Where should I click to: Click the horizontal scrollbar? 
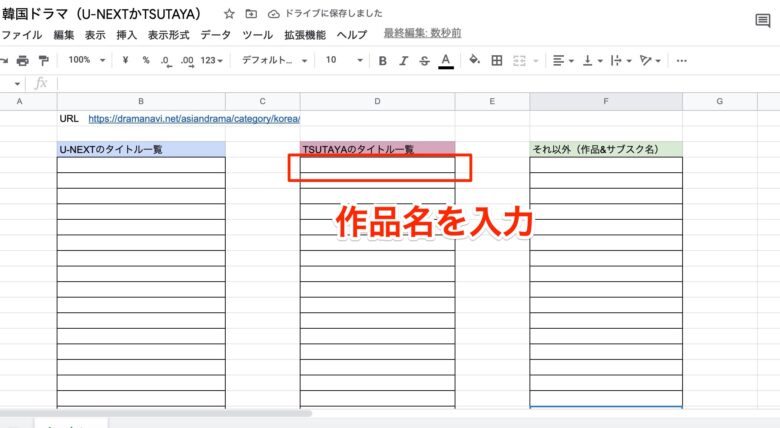(x=156, y=413)
